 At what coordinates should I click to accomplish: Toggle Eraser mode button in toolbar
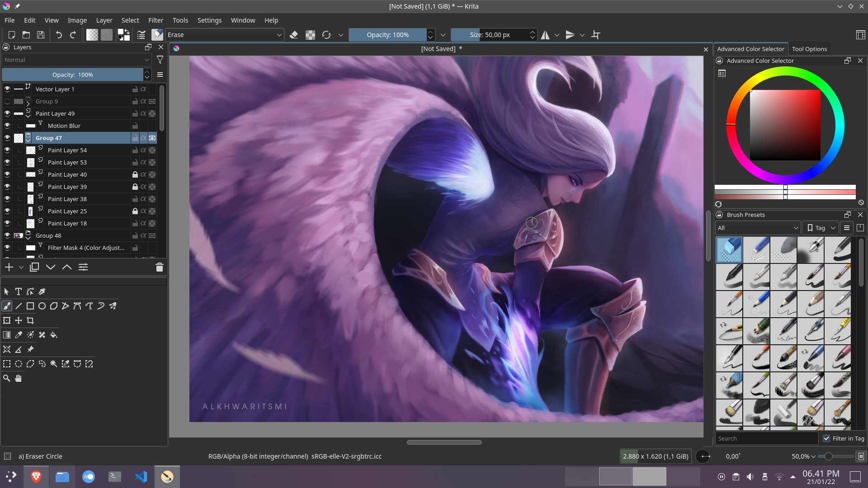click(x=294, y=35)
